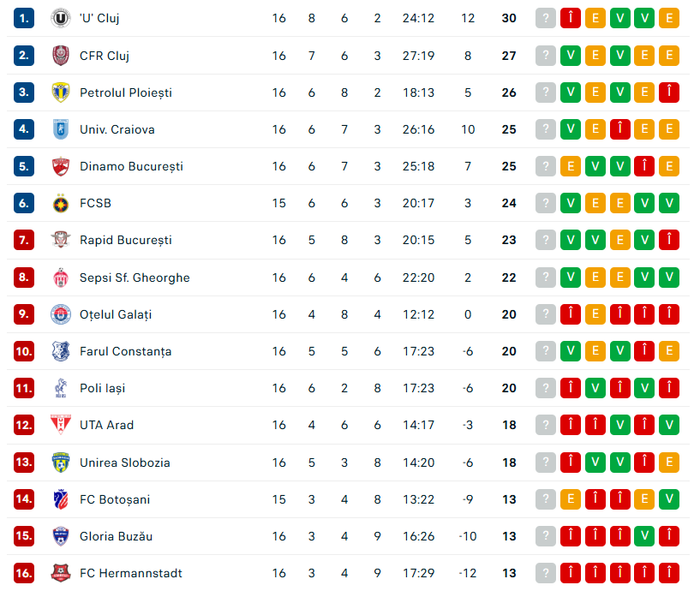Click the Dinamo București red logo
The width and height of the screenshot is (700, 591).
click(60, 166)
